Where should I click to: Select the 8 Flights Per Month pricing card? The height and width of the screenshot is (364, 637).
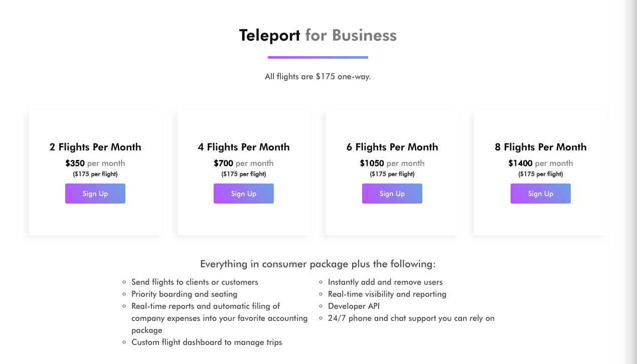coord(541,172)
